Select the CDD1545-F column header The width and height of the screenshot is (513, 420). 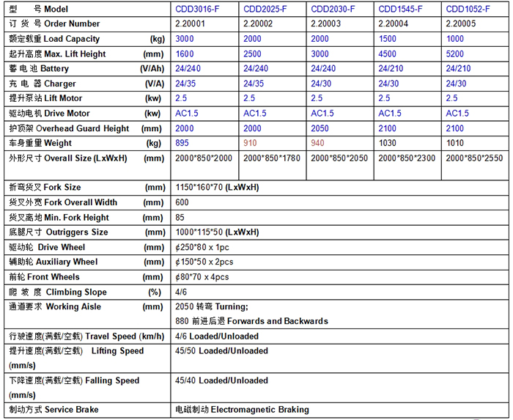tap(400, 9)
